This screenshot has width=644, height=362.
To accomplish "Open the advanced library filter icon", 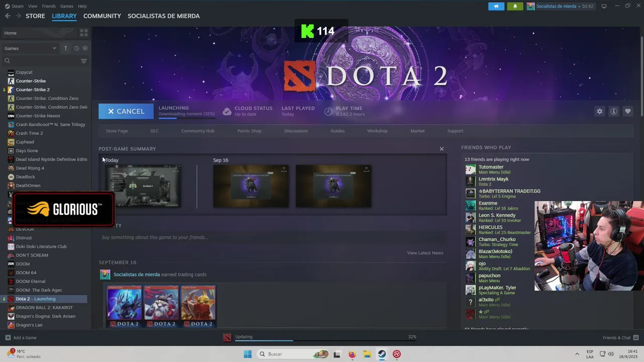I will (x=84, y=61).
